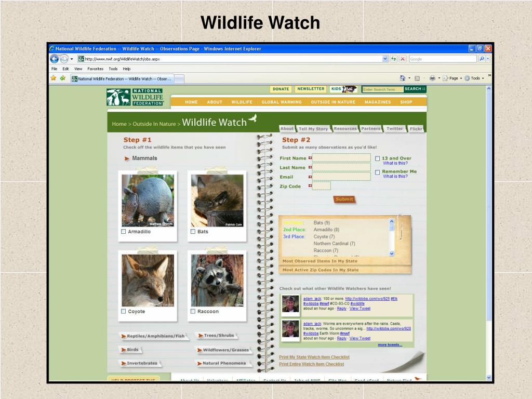This screenshot has width=532, height=399.
Task: Expand the Reptiles/Amphibians/Fish category
Action: coord(153,336)
